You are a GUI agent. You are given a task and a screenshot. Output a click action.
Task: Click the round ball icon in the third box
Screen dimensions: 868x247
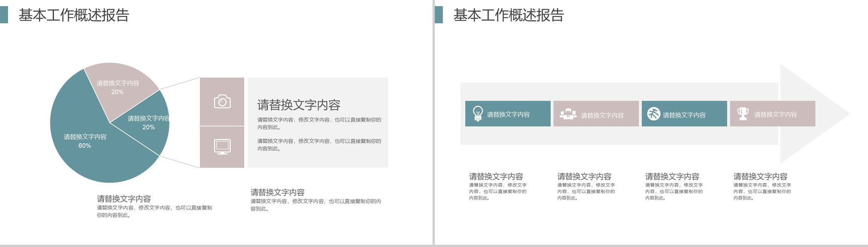coord(654,114)
